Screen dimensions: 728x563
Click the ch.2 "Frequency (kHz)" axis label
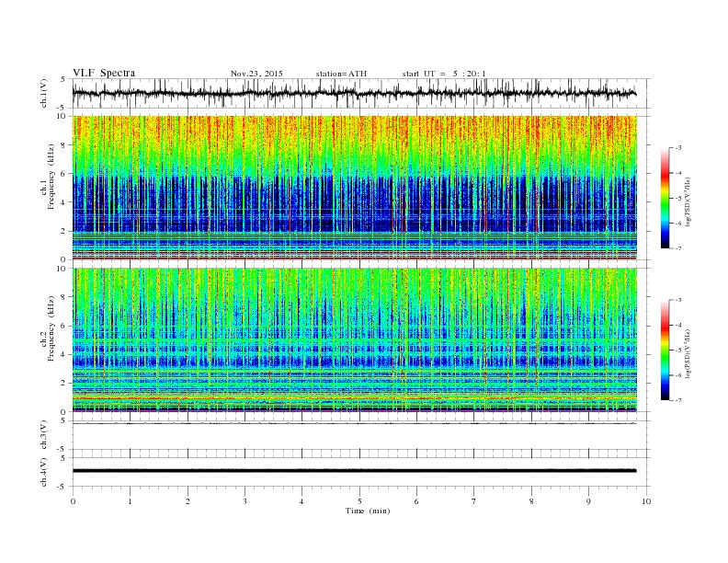pyautogui.click(x=51, y=327)
